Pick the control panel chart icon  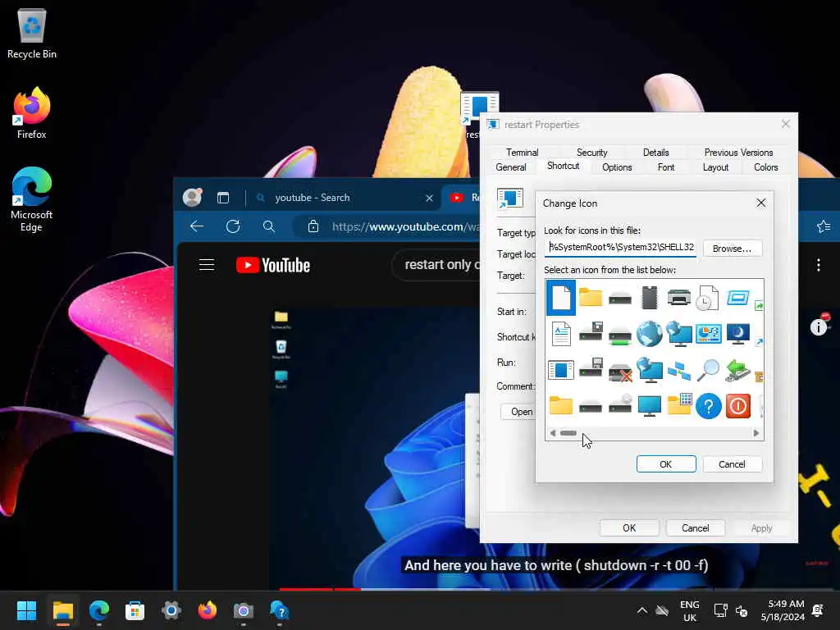point(708,334)
